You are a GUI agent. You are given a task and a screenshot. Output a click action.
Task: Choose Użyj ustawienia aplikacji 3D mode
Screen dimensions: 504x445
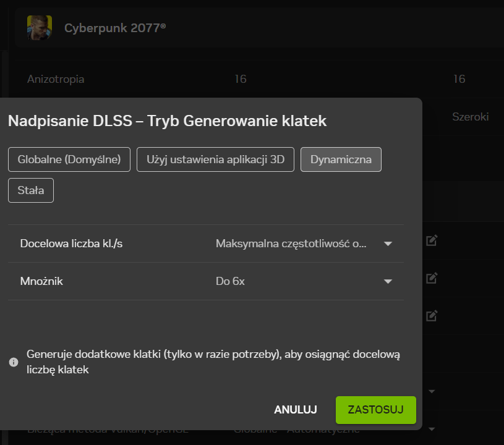[215, 159]
